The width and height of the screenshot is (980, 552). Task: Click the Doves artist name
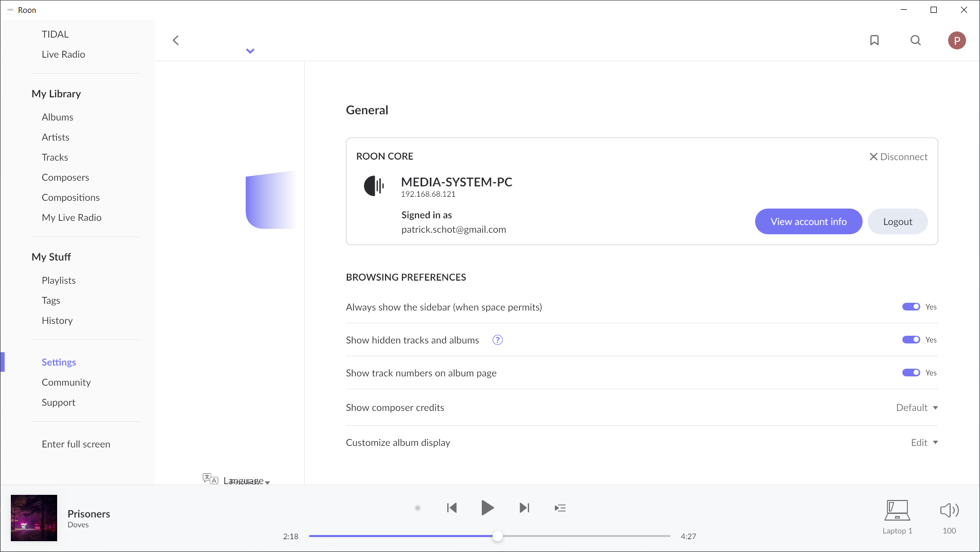pos(78,525)
